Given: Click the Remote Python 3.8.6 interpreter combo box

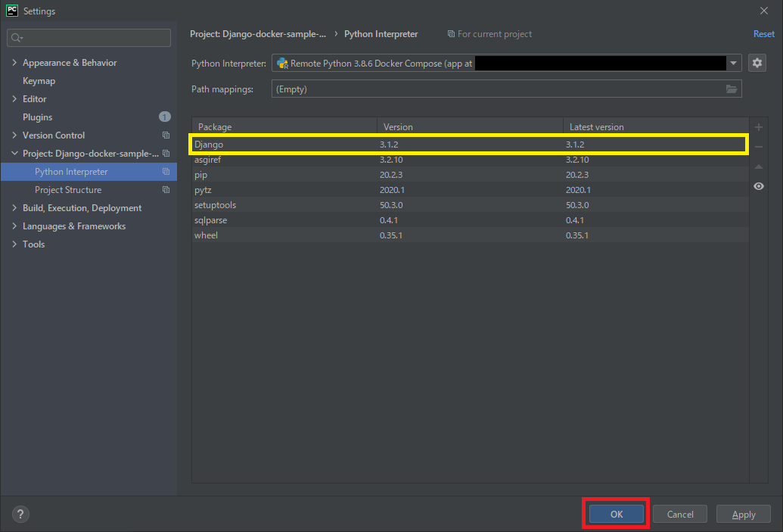Looking at the screenshot, I should pos(506,64).
